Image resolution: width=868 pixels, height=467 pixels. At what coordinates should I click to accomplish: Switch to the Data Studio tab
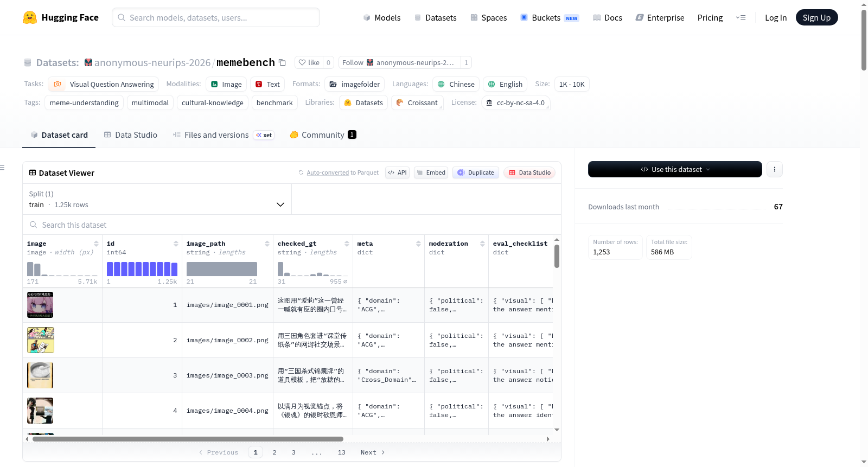131,135
